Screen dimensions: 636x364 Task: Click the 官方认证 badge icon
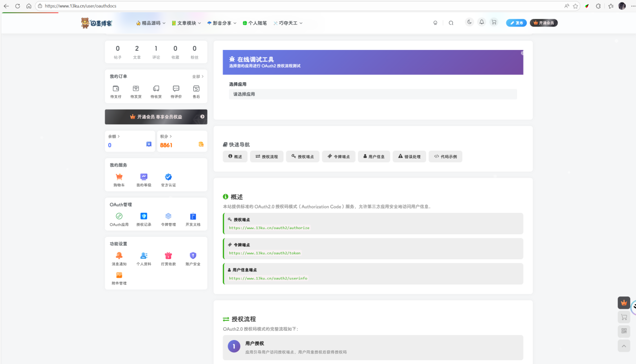[168, 177]
